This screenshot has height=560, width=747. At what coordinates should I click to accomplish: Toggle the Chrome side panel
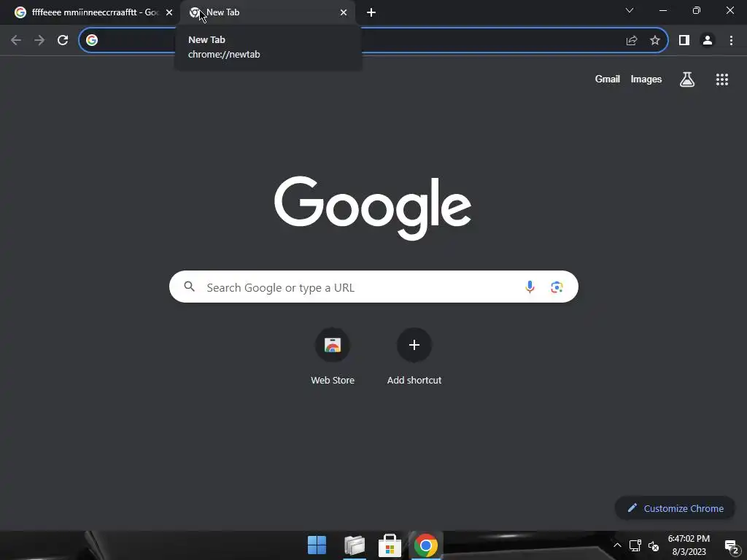point(684,41)
